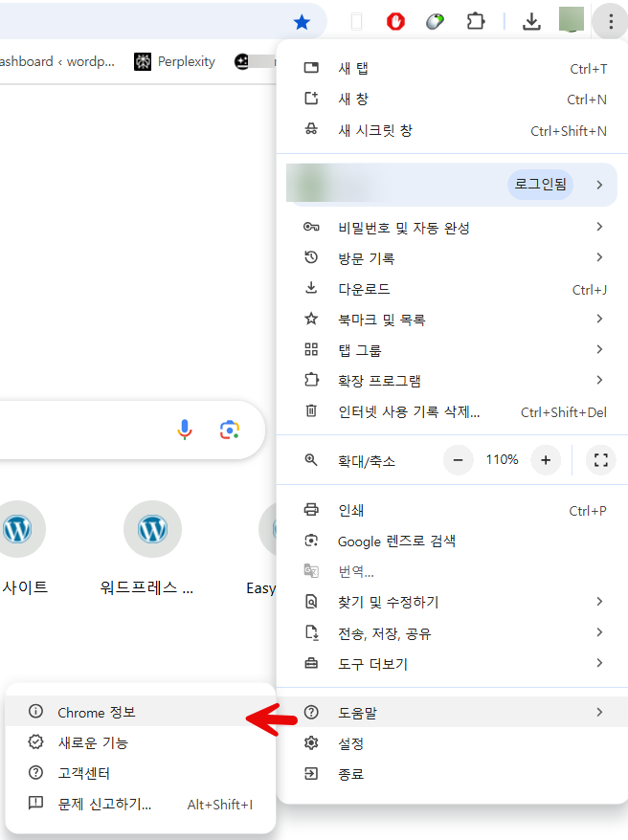Click the voice search microphone icon

(x=185, y=430)
